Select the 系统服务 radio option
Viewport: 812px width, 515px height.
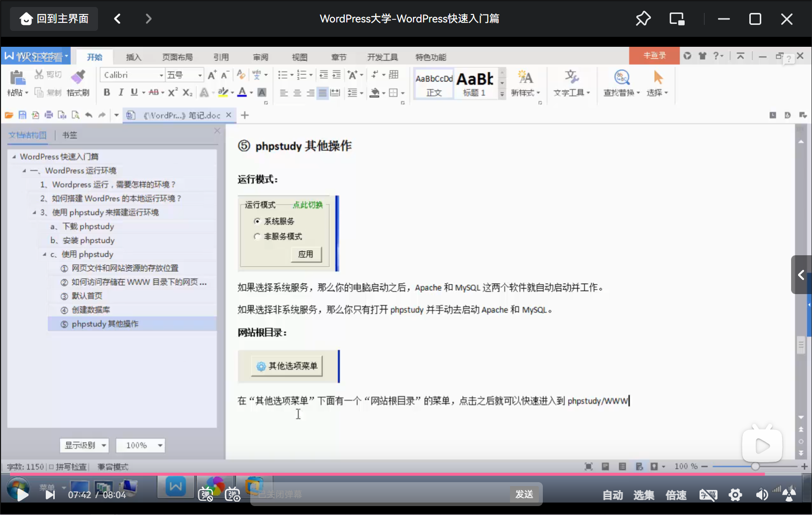(x=257, y=221)
